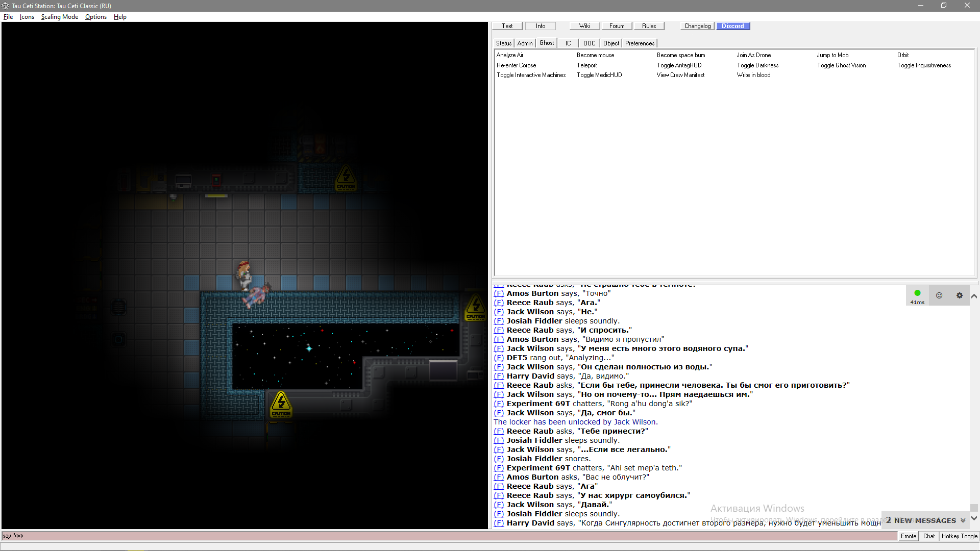Image resolution: width=980 pixels, height=551 pixels.
Task: Click Join As Drone verb
Action: 753,55
